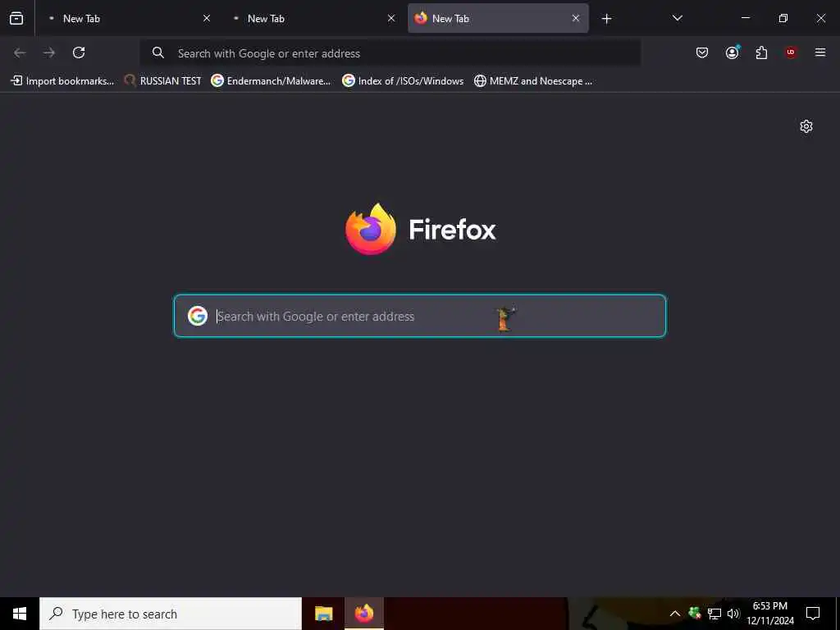840x630 pixels.
Task: Go forward one page
Action: (x=49, y=52)
